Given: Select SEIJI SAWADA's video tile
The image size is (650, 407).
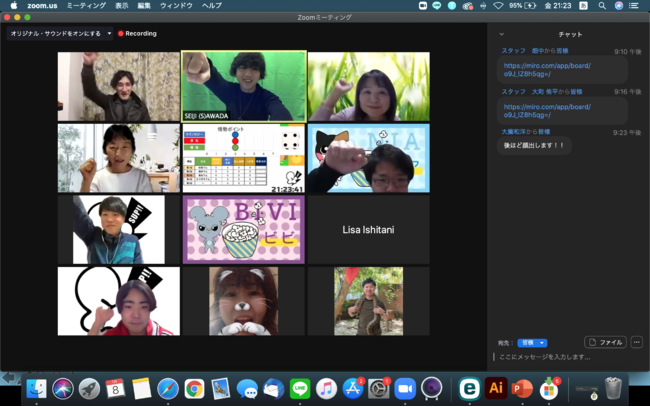Looking at the screenshot, I should click(x=244, y=86).
